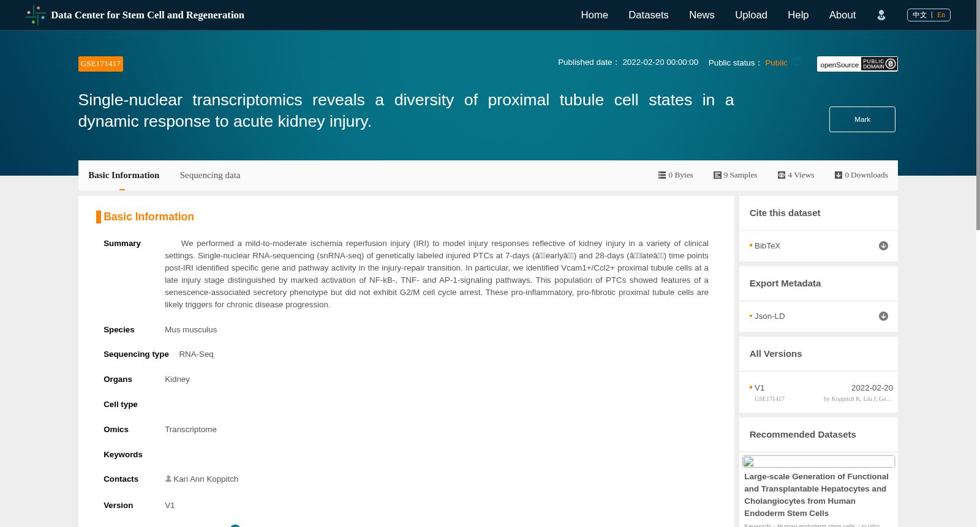Download Json-LD metadata arrow
The image size is (980, 527).
pos(883,316)
